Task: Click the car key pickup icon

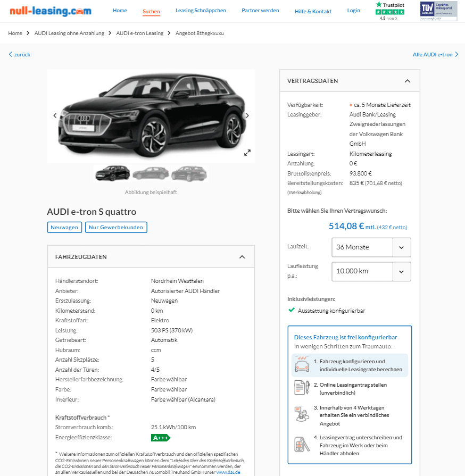Action: click(302, 445)
